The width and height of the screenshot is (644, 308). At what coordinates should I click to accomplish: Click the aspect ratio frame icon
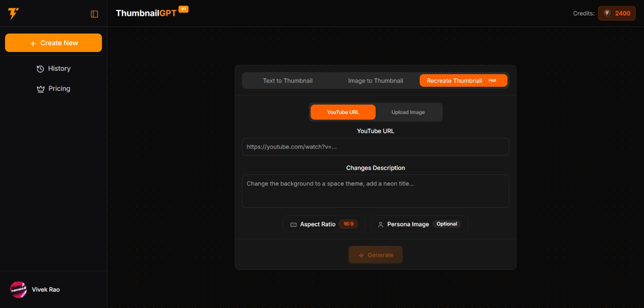293,224
